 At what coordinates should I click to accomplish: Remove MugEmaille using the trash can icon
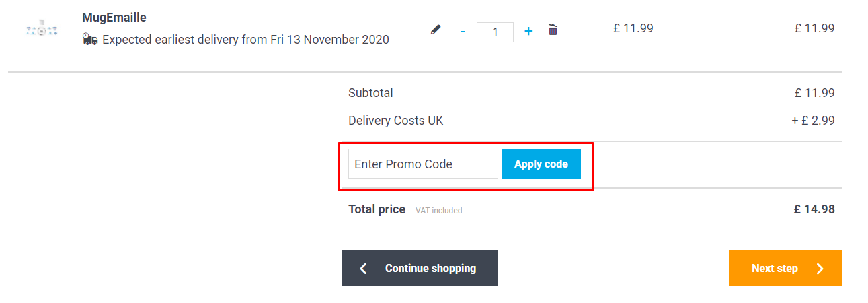point(553,30)
